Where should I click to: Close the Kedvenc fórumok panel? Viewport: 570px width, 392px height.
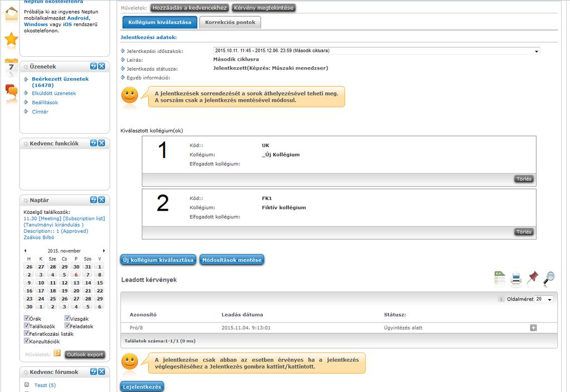tap(101, 371)
